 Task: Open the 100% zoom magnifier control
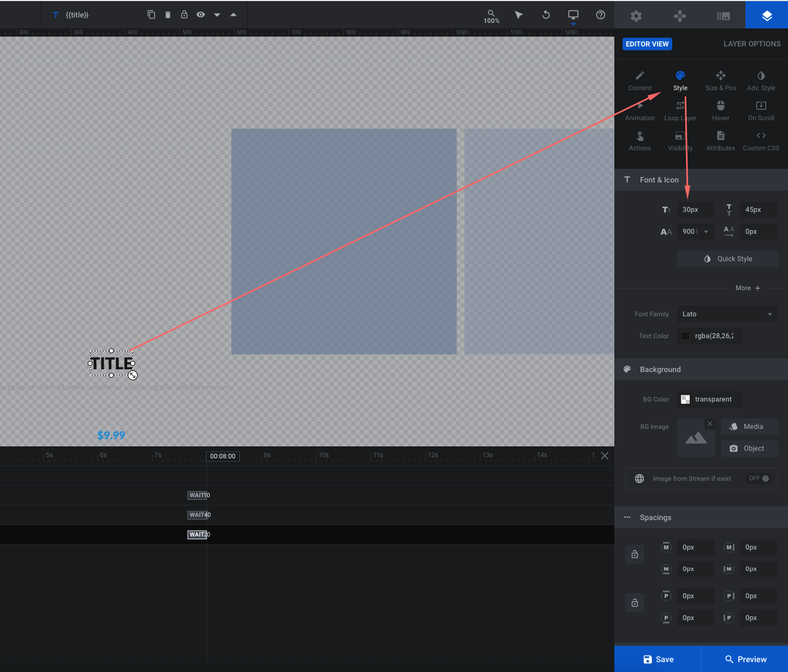pyautogui.click(x=491, y=16)
